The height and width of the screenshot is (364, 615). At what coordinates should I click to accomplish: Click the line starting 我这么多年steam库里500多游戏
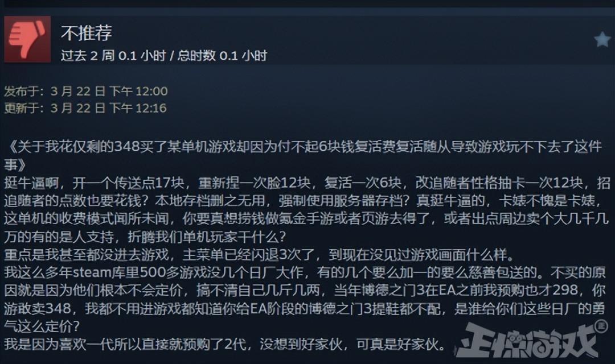(x=305, y=272)
